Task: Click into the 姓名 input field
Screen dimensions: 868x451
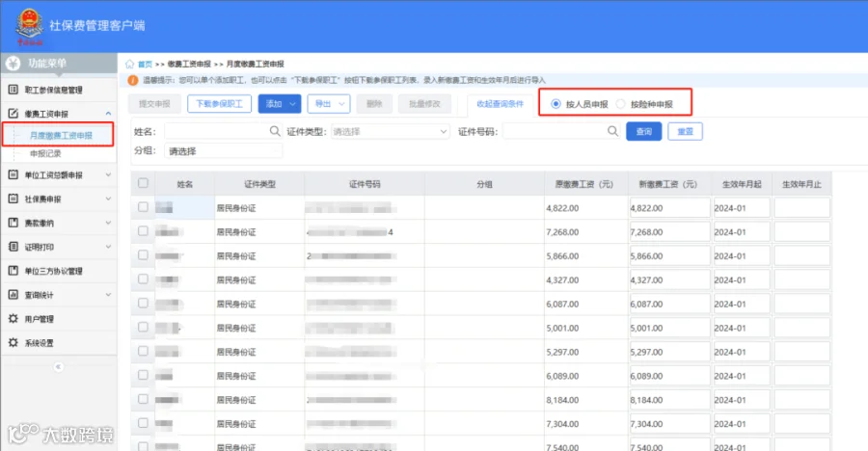Action: [x=223, y=132]
